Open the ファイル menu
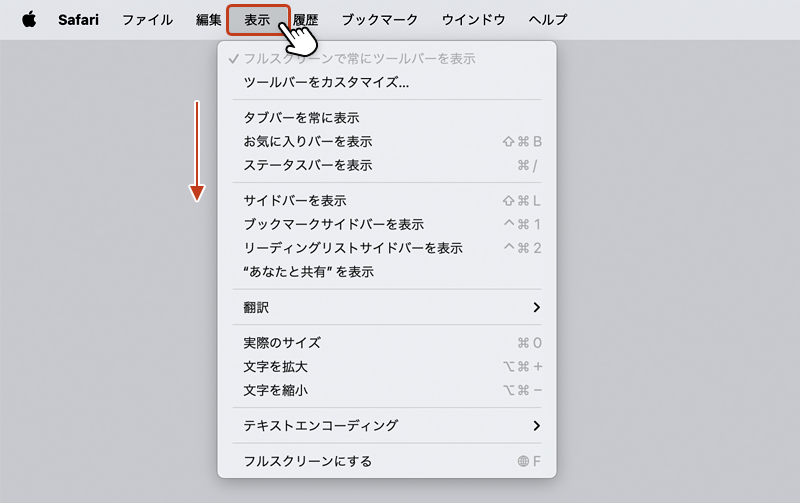This screenshot has width=800, height=503. (147, 20)
